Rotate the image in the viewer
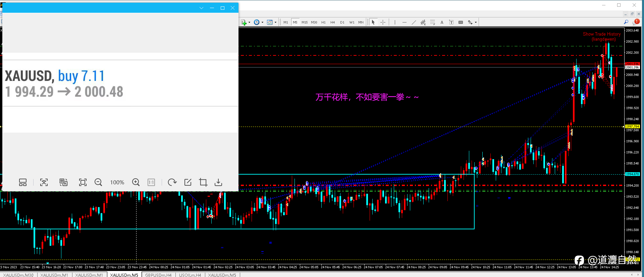The height and width of the screenshot is (277, 644). click(x=172, y=182)
